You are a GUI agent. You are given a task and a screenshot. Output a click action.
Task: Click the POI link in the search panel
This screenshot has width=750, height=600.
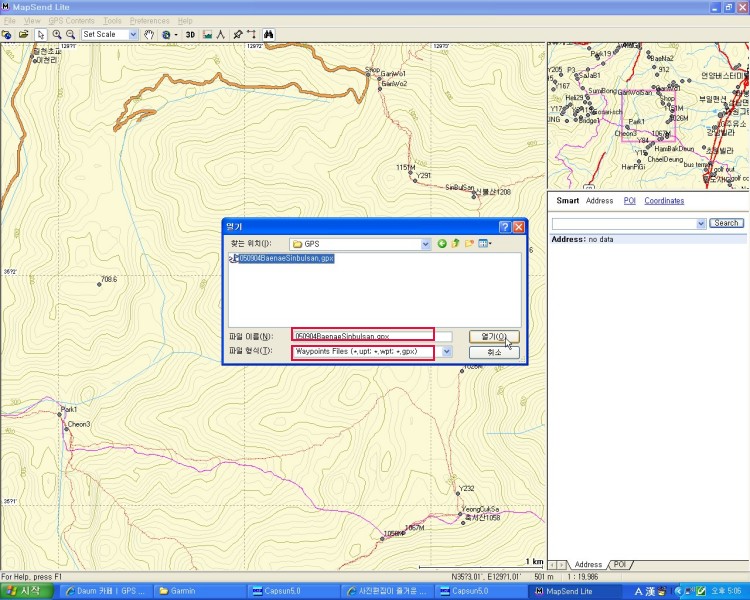(629, 200)
